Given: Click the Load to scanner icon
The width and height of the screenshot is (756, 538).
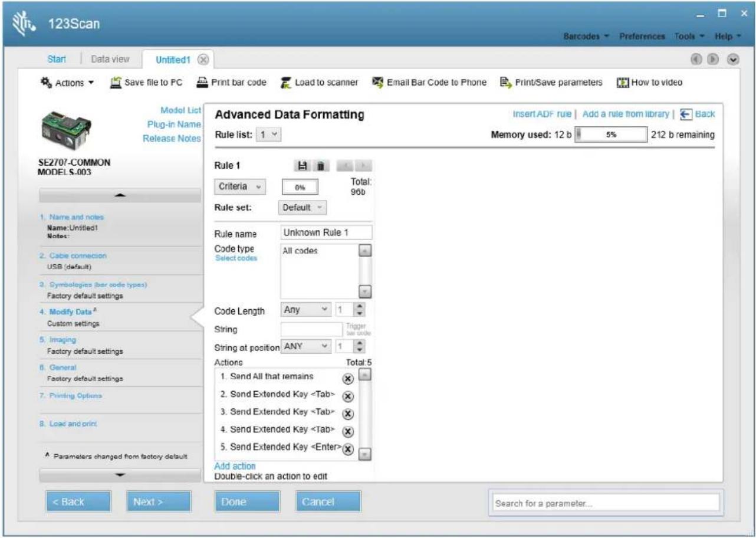Looking at the screenshot, I should coord(285,83).
